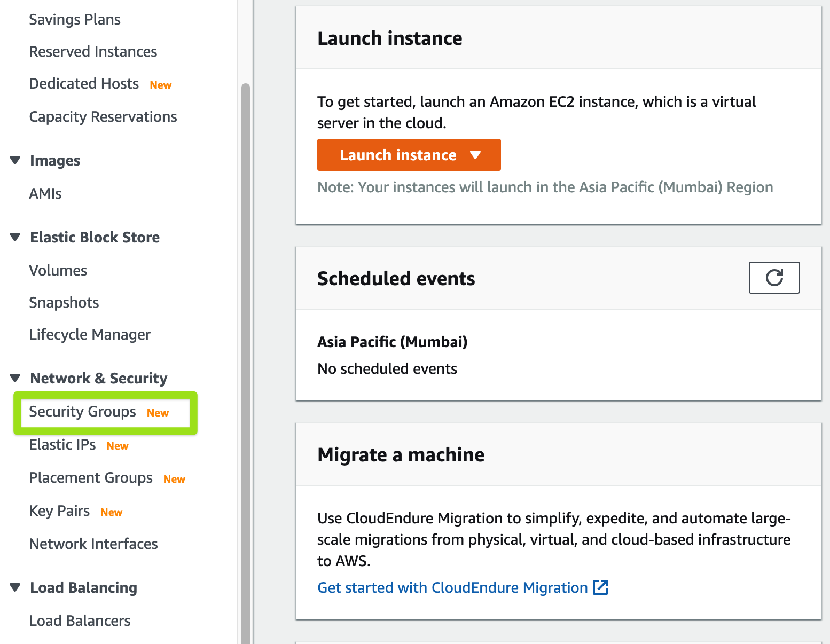Viewport: 830px width, 644px height.
Task: Click the external link icon beside CloudEndure Migration
Action: point(601,587)
